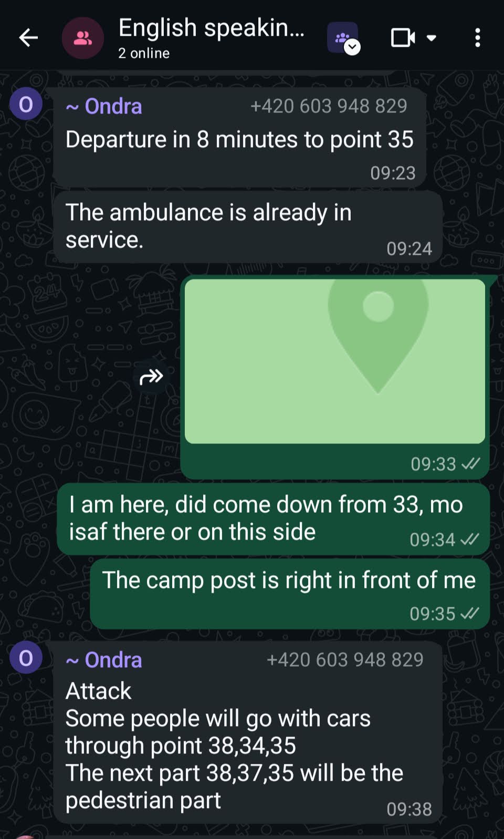Start a video call with camera icon
The image size is (504, 839).
pos(403,38)
